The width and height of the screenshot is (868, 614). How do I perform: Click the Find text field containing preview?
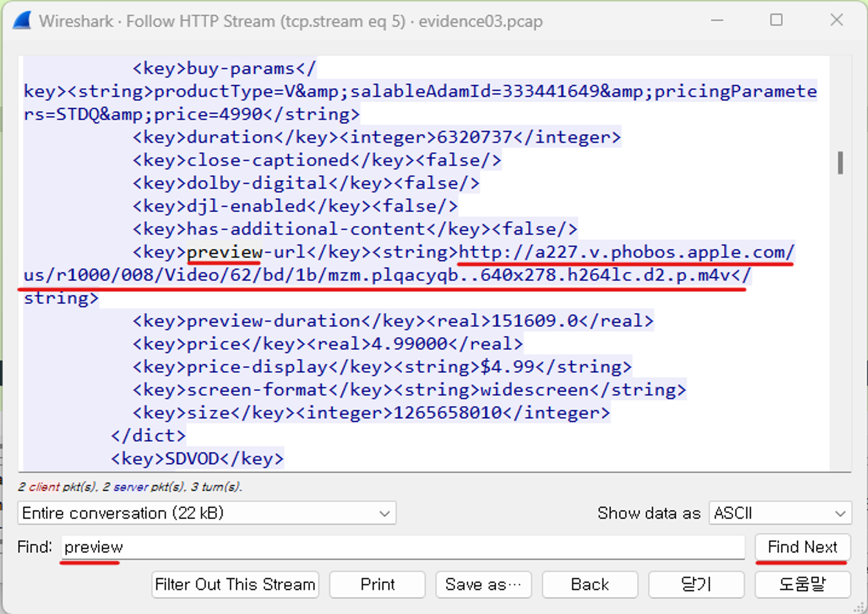point(403,547)
